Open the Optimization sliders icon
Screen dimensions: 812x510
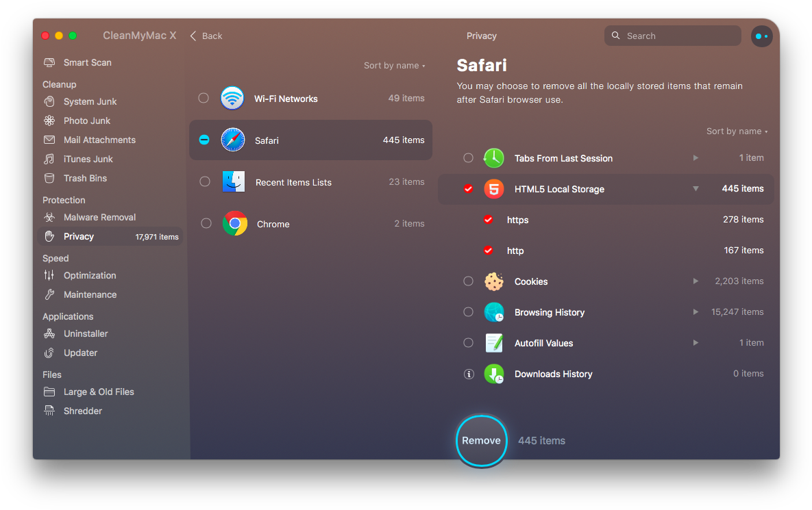click(x=49, y=275)
